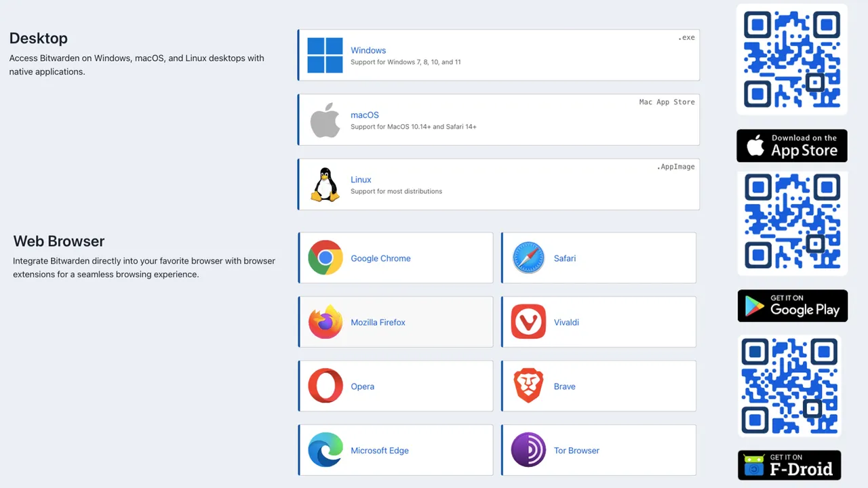Click the Brave lion icon

pyautogui.click(x=528, y=386)
